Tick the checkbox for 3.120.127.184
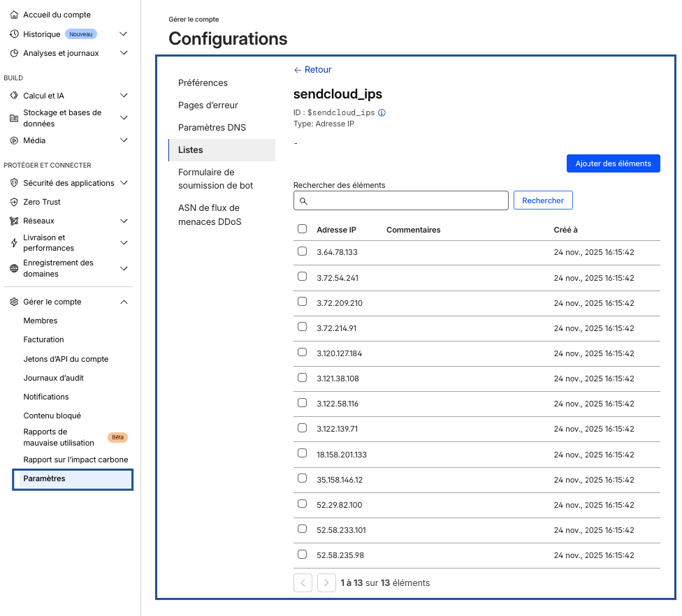Viewport: 682px width, 616px height. pos(303,352)
